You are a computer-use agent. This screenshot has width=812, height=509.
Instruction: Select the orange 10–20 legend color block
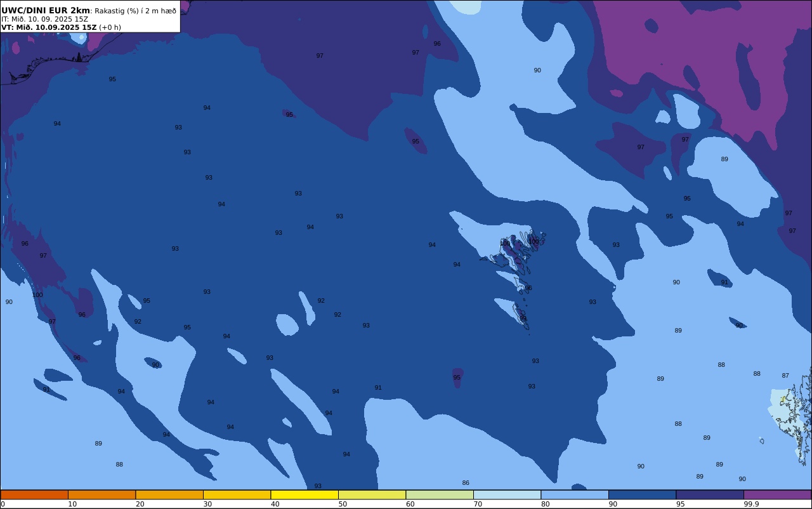coord(101,494)
